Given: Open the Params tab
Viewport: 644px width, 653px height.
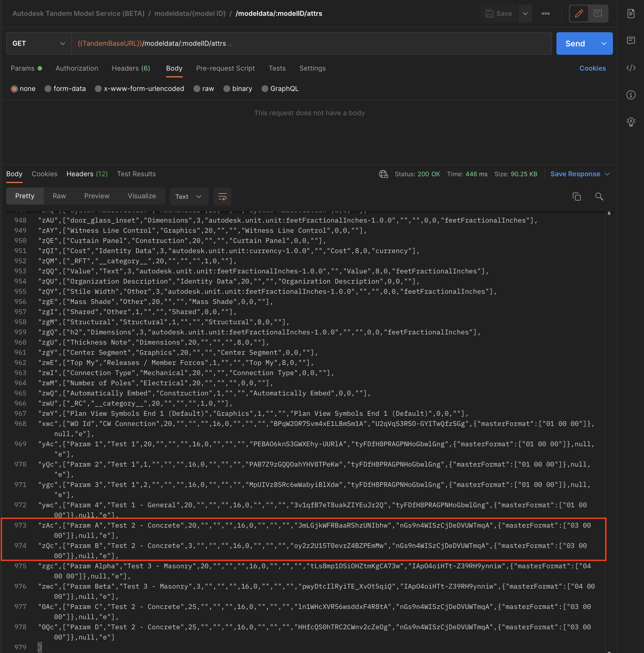Looking at the screenshot, I should [26, 68].
